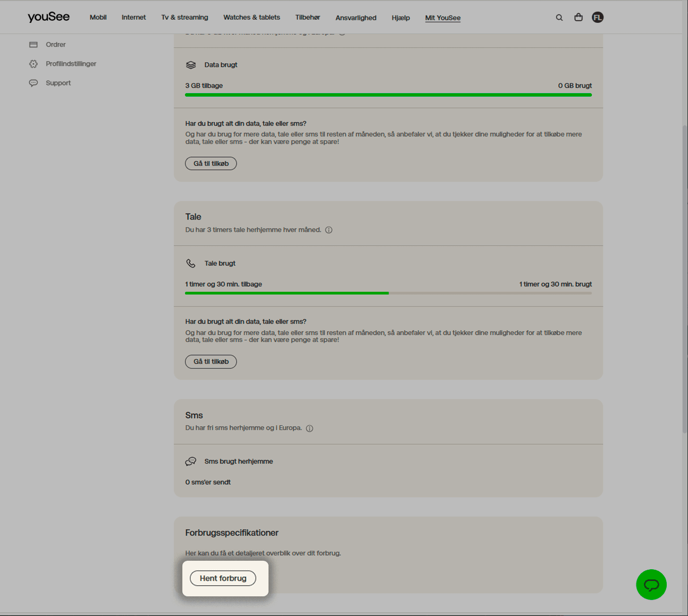Screen dimensions: 688x616
Task: Click the page vertical scrollbar
Action: [685, 276]
